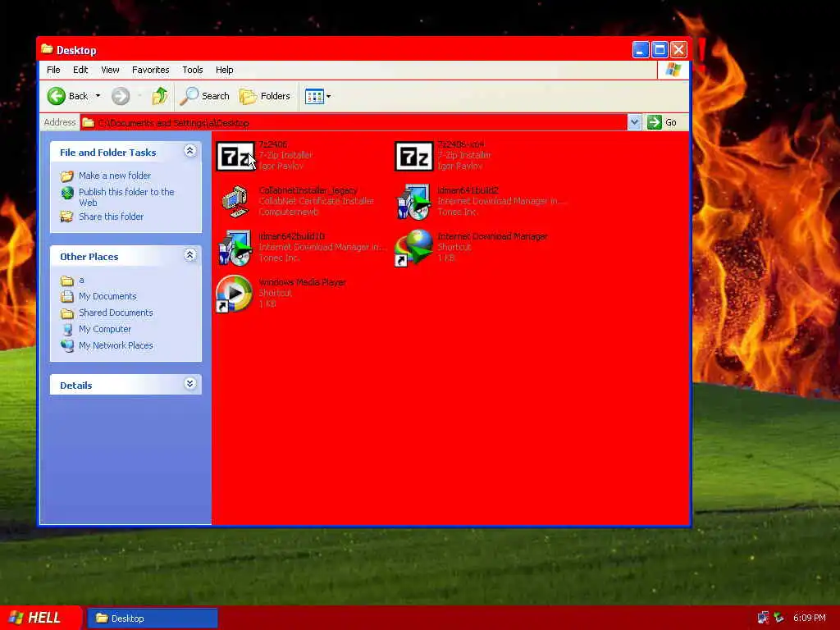Open My Network Places link
Screen dimensions: 840x630
(x=116, y=345)
